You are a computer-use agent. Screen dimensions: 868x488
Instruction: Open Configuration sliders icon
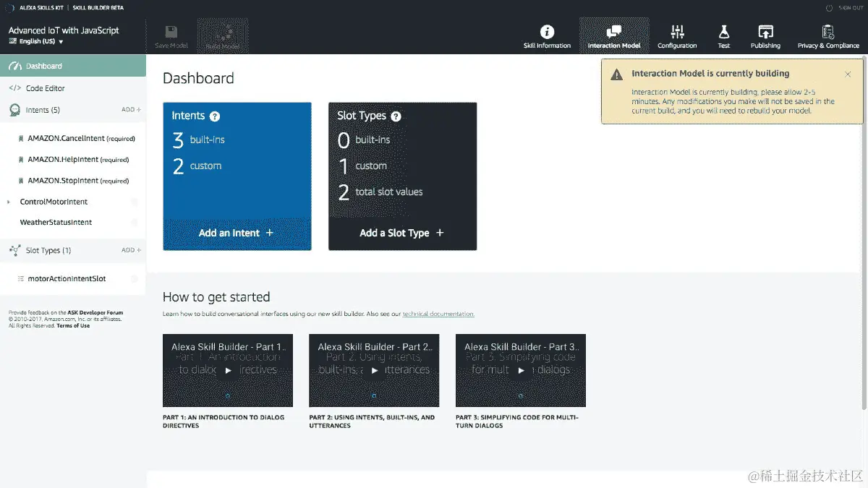677,32
